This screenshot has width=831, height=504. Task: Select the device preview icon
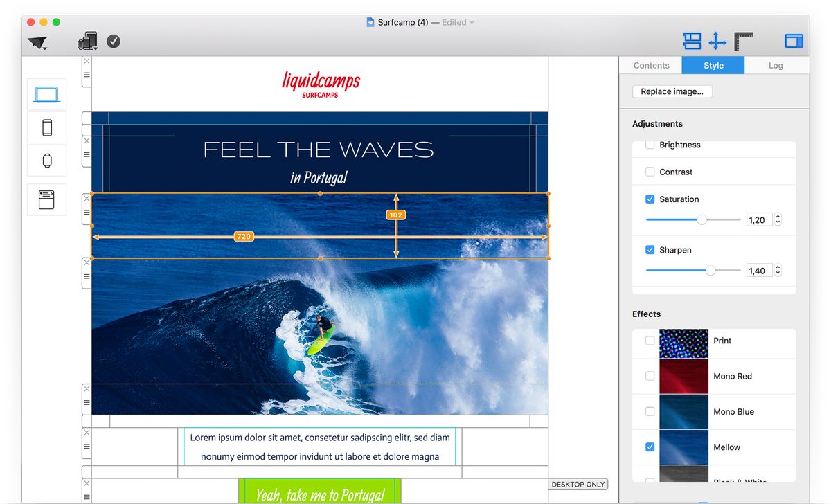87,41
